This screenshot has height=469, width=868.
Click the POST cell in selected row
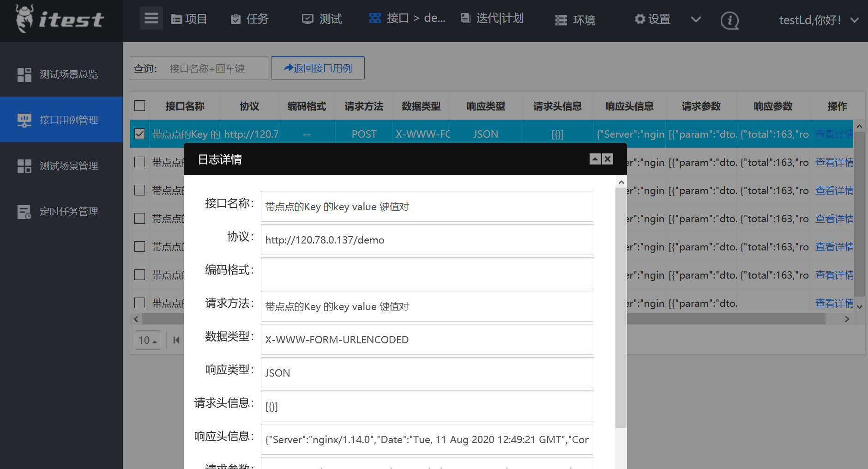(364, 134)
